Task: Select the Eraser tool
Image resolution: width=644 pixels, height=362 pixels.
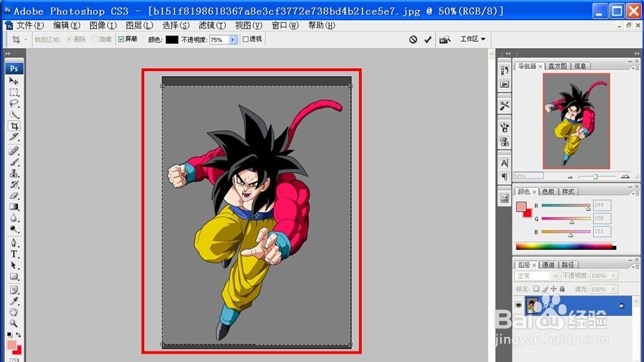Action: click(x=14, y=195)
